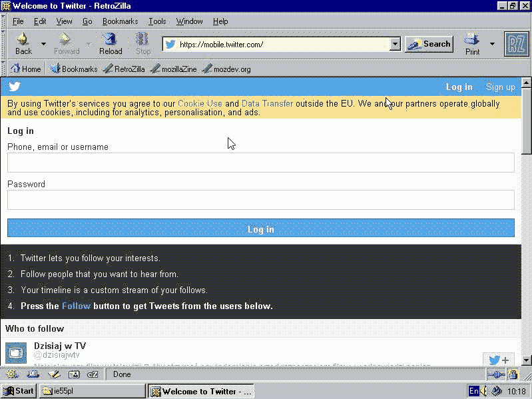
Task: Collapse the personal toolbar via its grippy
Action: click(3, 69)
